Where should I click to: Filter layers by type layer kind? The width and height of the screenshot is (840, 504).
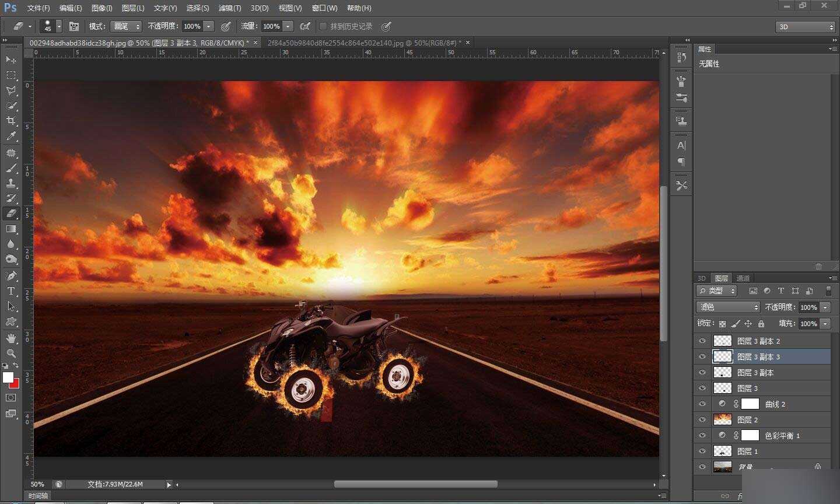[781, 290]
